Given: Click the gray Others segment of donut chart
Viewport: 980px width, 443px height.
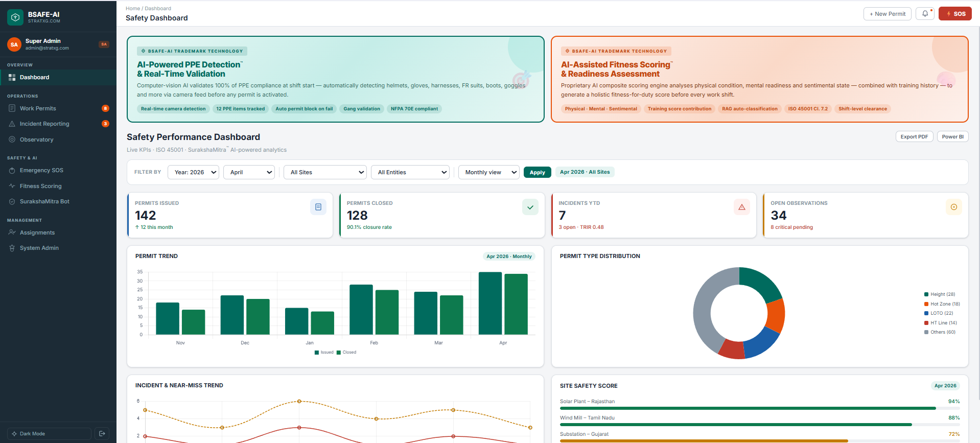Looking at the screenshot, I should 703,307.
